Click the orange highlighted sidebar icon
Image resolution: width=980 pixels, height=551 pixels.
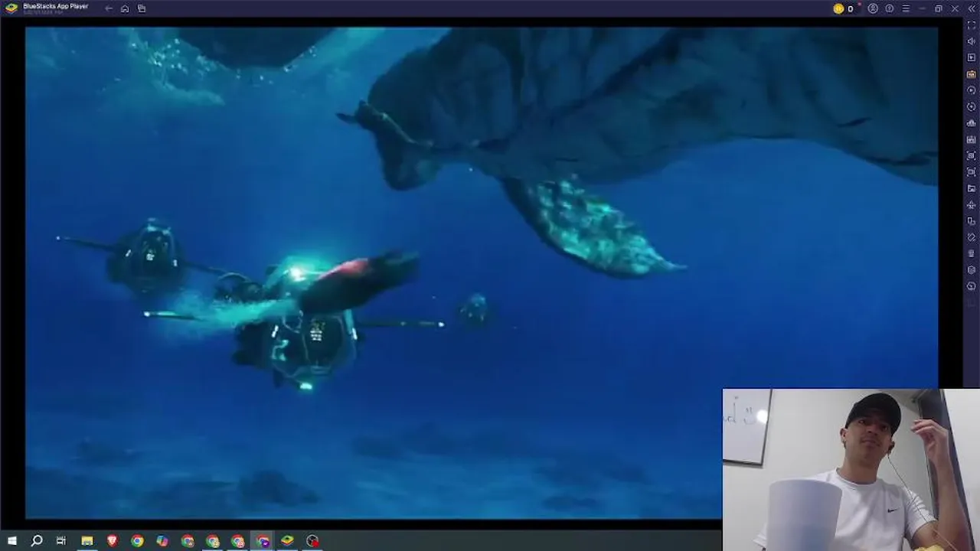click(x=972, y=74)
